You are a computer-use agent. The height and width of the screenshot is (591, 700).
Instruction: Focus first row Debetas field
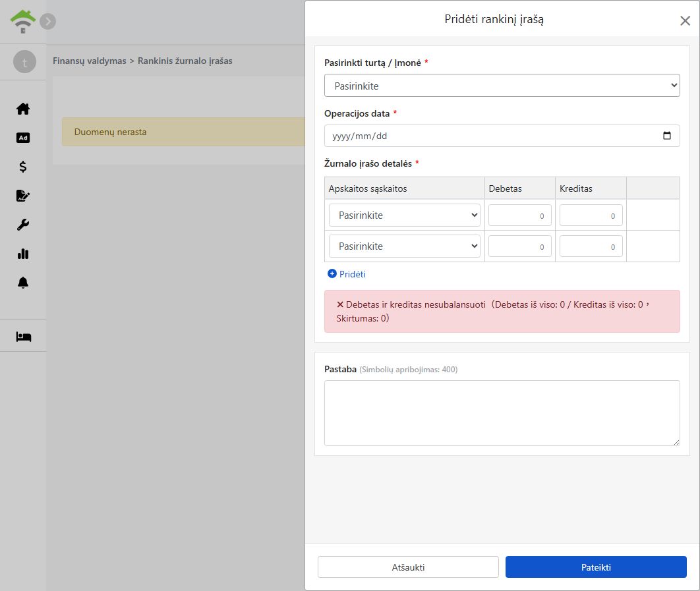click(x=519, y=215)
